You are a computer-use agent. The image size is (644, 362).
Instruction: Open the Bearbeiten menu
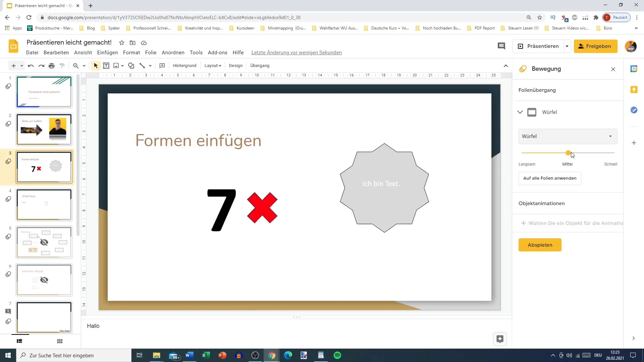click(x=56, y=53)
